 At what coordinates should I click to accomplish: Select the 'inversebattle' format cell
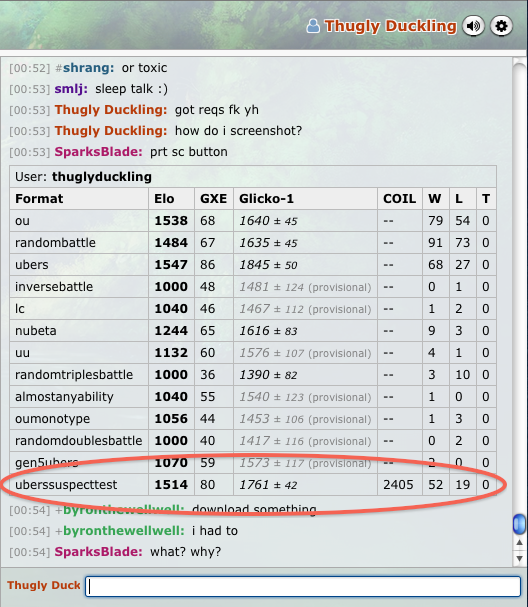pos(79,287)
